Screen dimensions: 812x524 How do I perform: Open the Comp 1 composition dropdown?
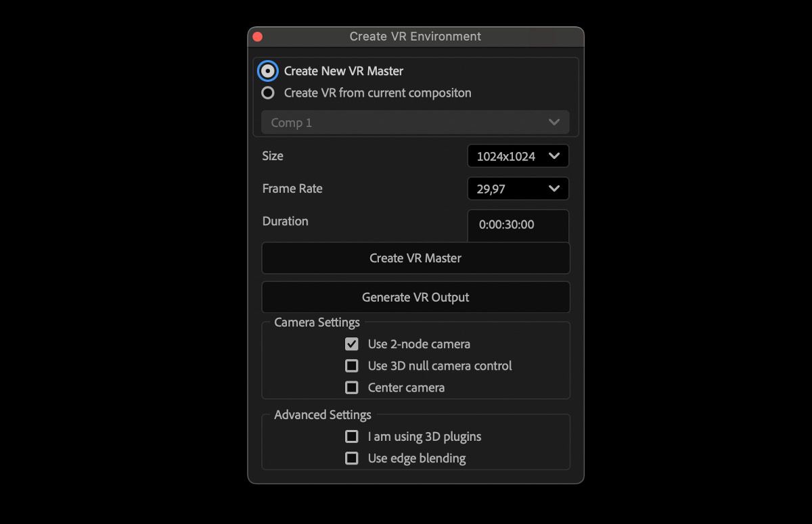point(415,122)
